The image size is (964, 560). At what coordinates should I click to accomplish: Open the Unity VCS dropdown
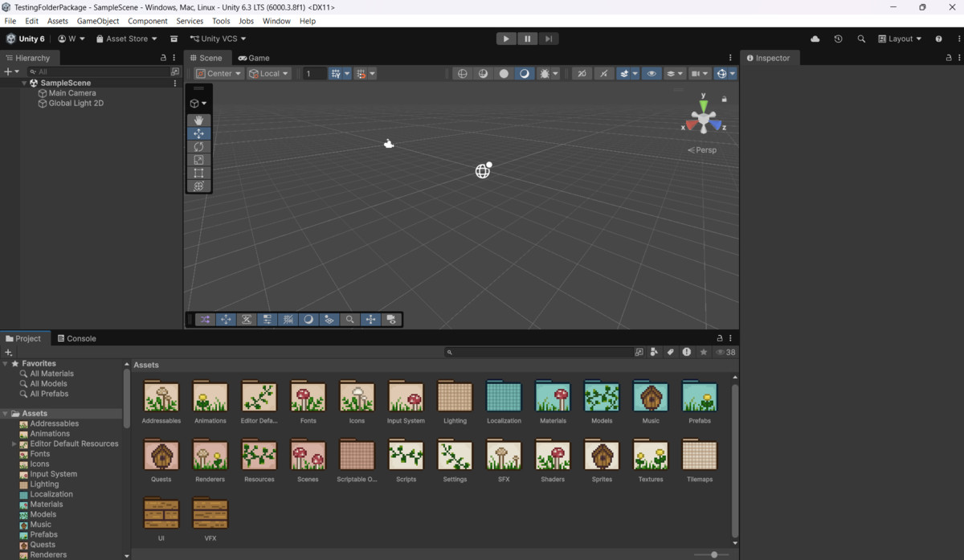coord(218,39)
